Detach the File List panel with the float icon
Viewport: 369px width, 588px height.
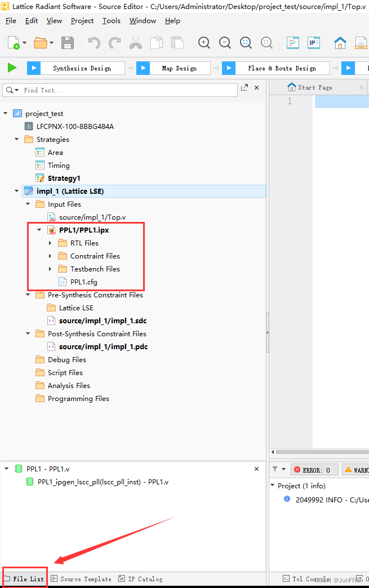pos(244,87)
